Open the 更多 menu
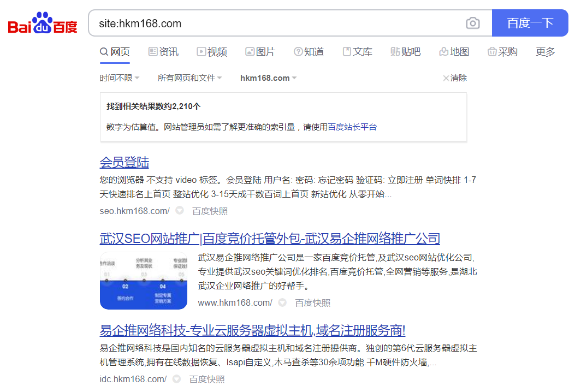The height and width of the screenshot is (392, 581). (545, 51)
